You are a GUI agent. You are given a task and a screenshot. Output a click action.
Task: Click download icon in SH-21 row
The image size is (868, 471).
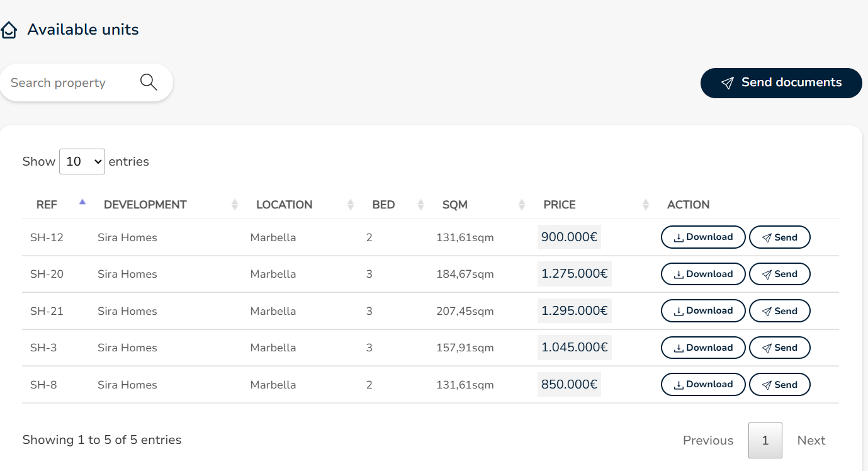pos(679,311)
